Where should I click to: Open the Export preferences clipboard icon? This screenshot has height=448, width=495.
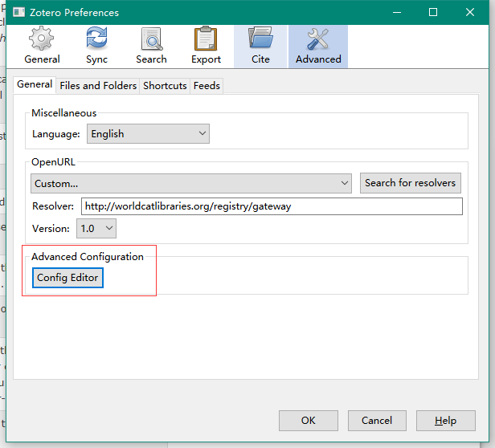pyautogui.click(x=206, y=39)
